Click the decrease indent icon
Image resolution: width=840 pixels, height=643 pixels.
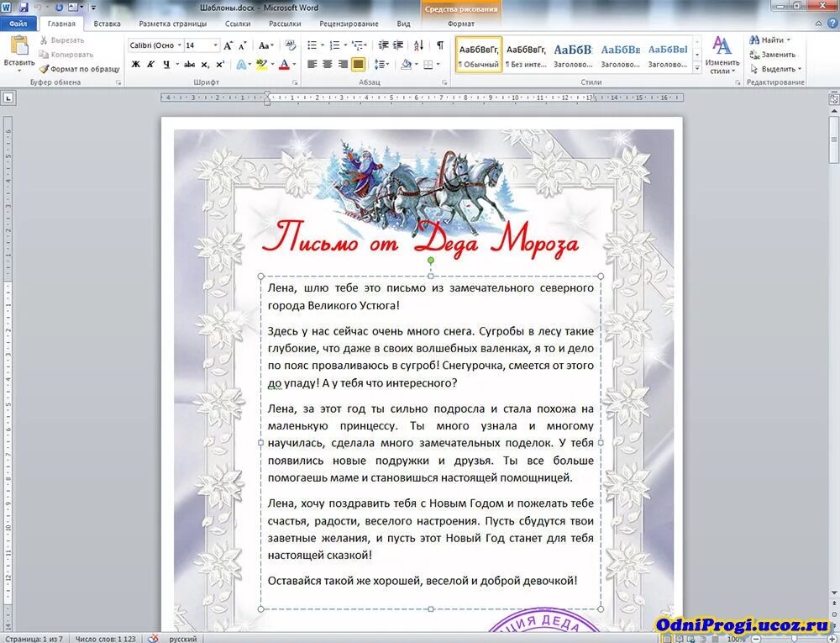[383, 45]
